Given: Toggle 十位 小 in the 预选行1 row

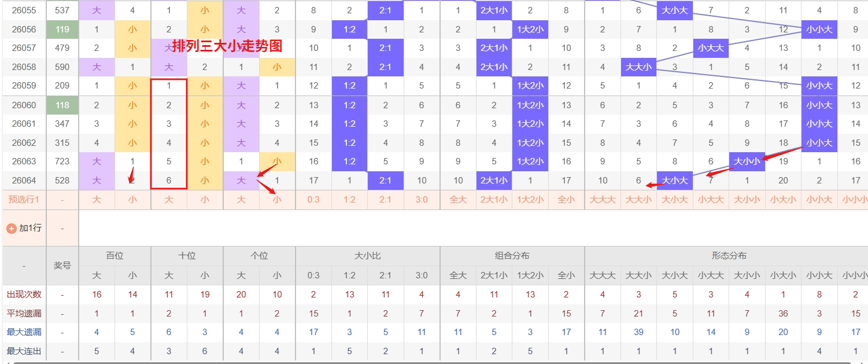Looking at the screenshot, I should click(205, 200).
